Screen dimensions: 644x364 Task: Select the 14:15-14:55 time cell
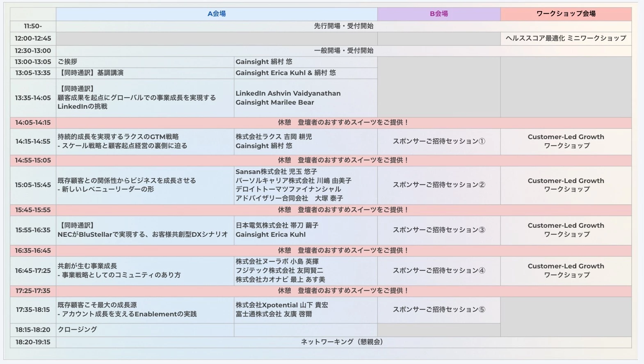pyautogui.click(x=33, y=142)
